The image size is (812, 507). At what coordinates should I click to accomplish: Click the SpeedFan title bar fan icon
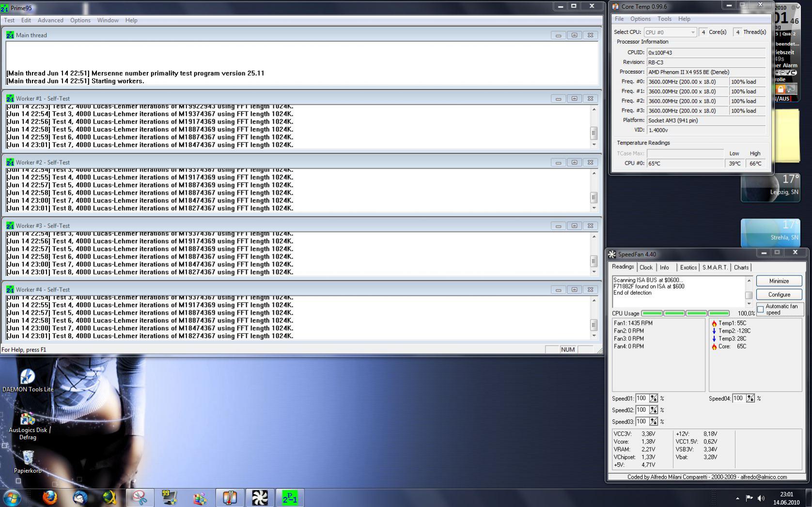(612, 254)
